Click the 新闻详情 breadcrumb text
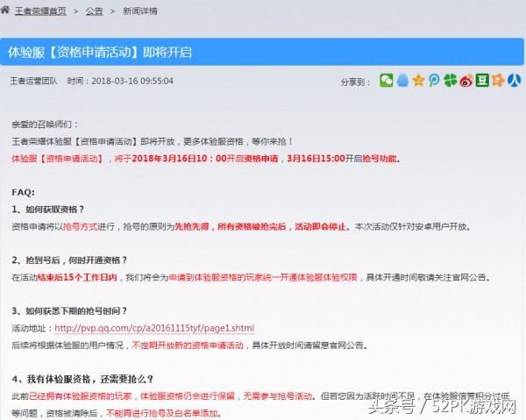Screen dimensions: 526x420 click(x=140, y=11)
